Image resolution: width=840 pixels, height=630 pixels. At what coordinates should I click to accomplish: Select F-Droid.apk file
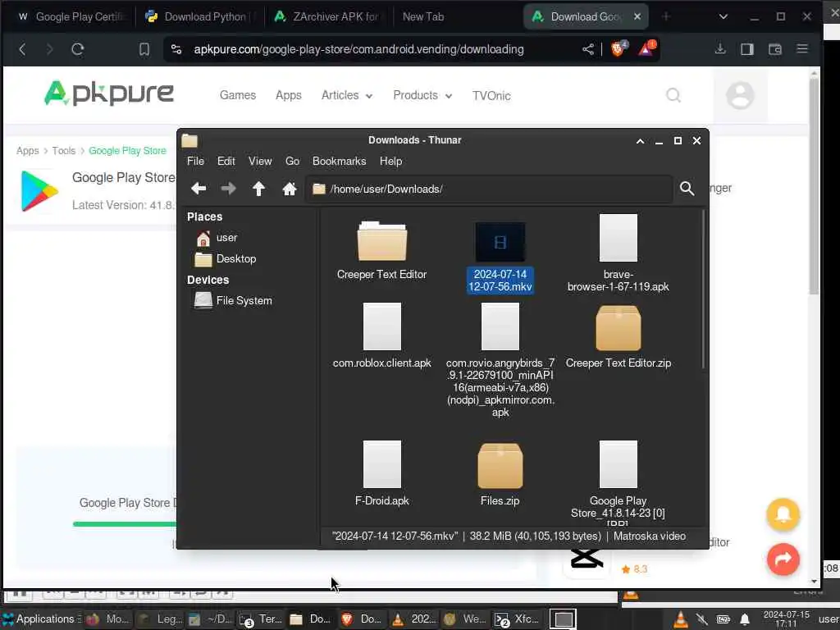pyautogui.click(x=382, y=473)
